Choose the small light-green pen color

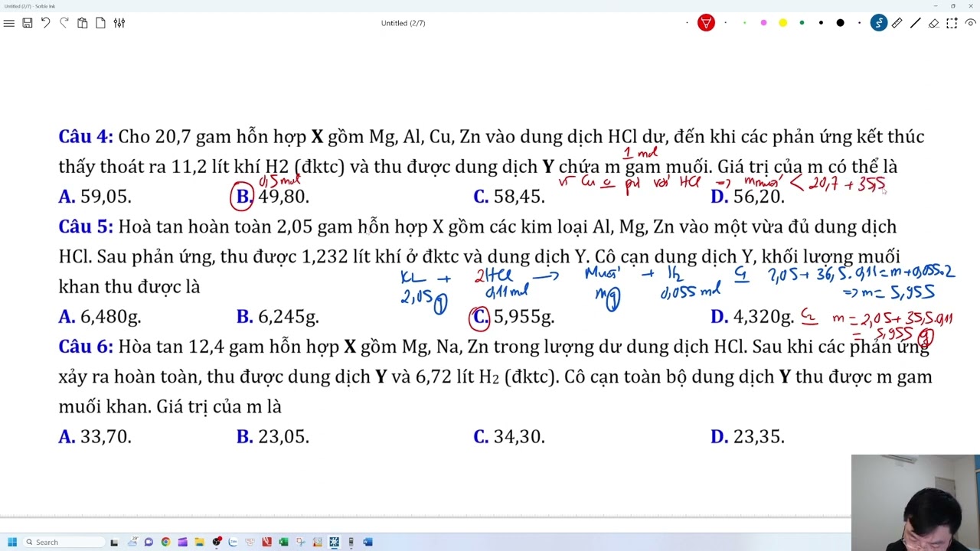(x=744, y=23)
